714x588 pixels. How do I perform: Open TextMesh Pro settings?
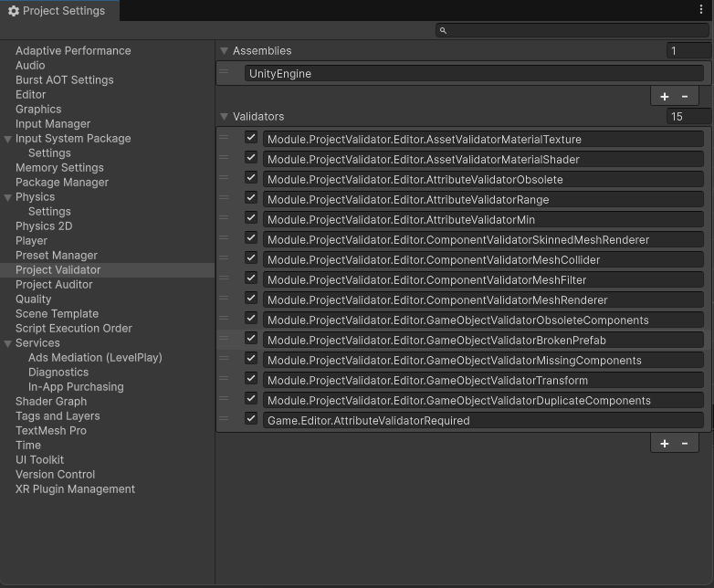point(50,431)
